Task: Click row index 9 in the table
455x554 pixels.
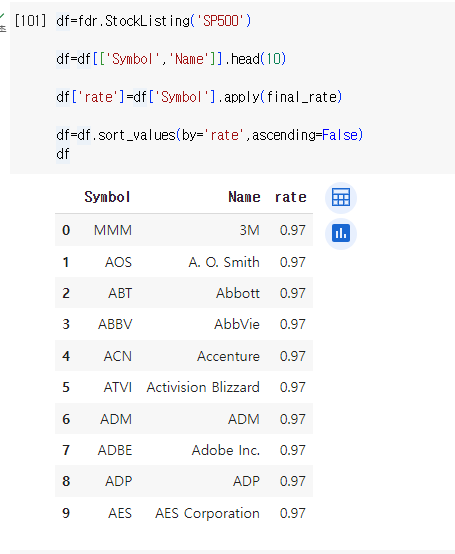Action: 66,513
